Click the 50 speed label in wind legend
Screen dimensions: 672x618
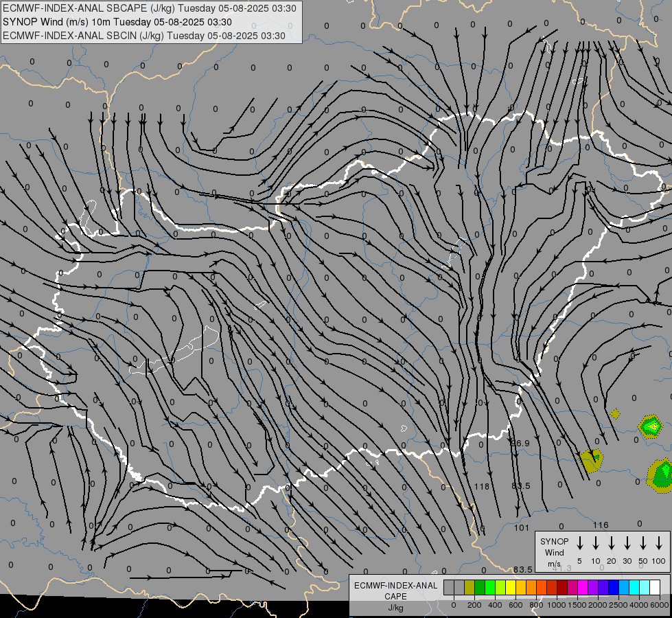[643, 561]
